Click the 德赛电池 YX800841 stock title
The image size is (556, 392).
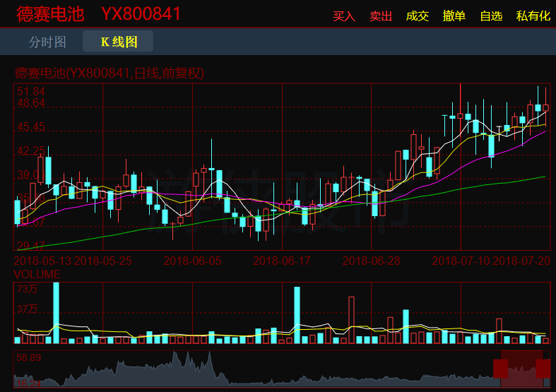[x=98, y=14]
